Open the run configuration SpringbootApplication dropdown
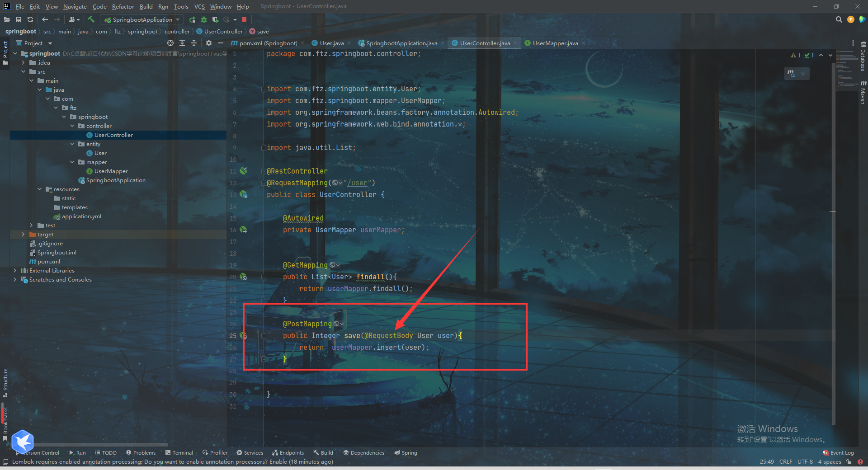Viewport: 868px width, 470px height. [142, 19]
